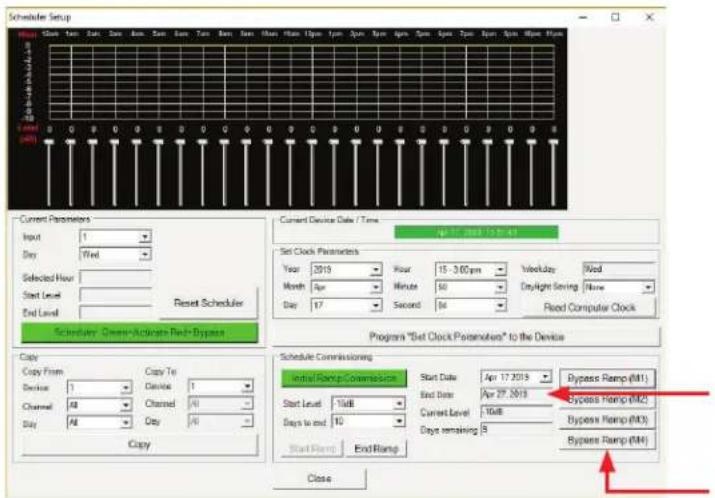The image size is (715, 498).
Task: Click the wide Copy button
Action: pyautogui.click(x=140, y=445)
